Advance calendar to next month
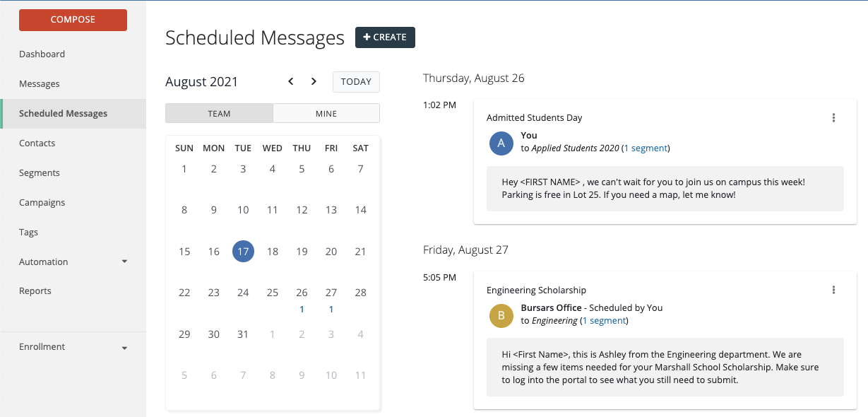This screenshot has width=868, height=417. (314, 81)
